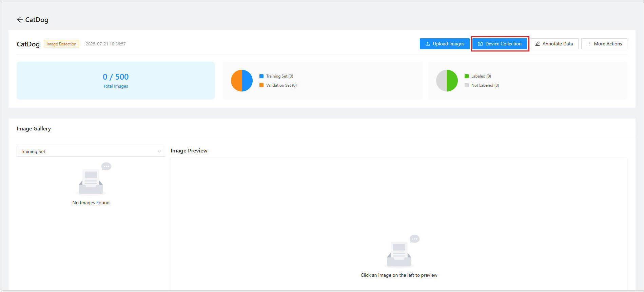The width and height of the screenshot is (644, 292).
Task: Click the three-dot icon in More Actions
Action: 589,44
